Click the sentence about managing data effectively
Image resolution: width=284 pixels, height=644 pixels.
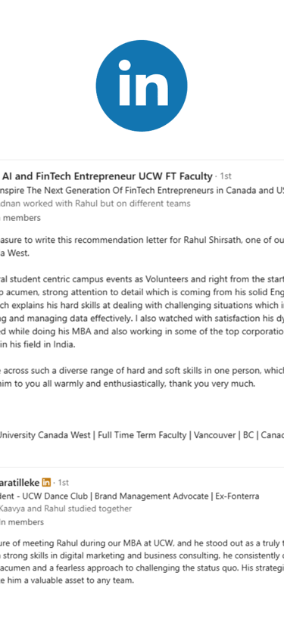[x=142, y=319]
